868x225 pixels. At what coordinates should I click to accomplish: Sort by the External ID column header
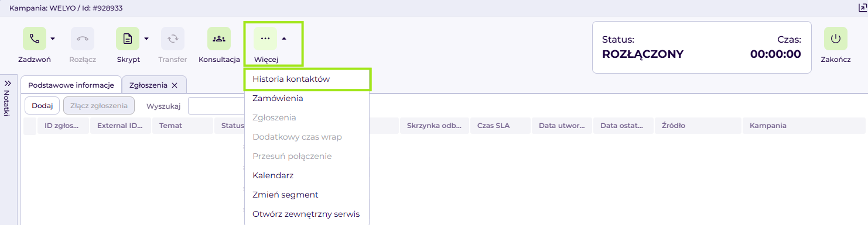pos(121,126)
